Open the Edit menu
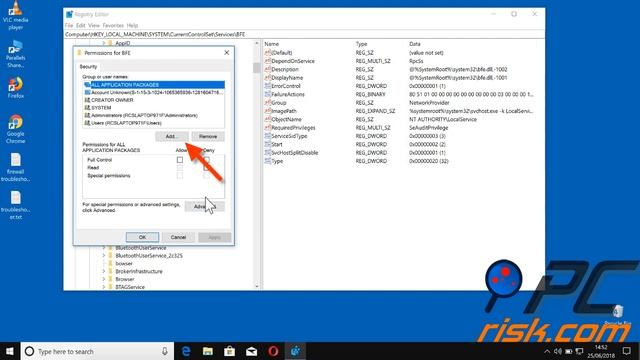640x360 pixels. pyautogui.click(x=81, y=25)
